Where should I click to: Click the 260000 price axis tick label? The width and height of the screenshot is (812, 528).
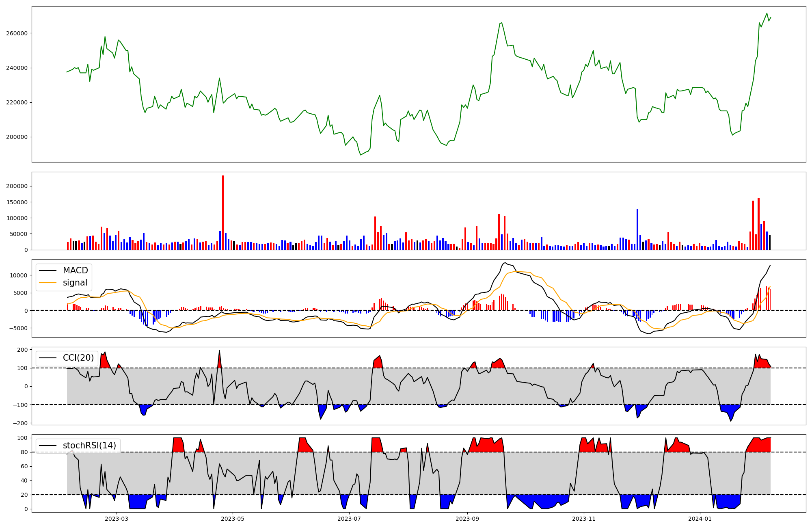point(17,33)
